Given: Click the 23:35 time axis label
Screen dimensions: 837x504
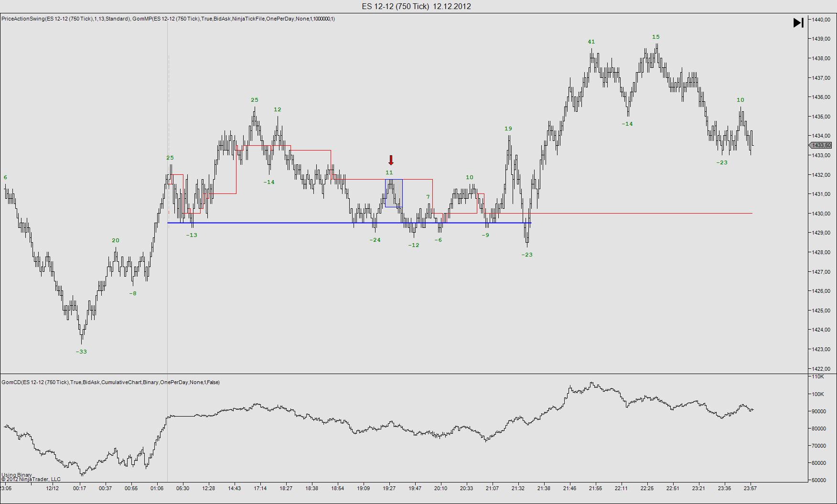Looking at the screenshot, I should 724,488.
